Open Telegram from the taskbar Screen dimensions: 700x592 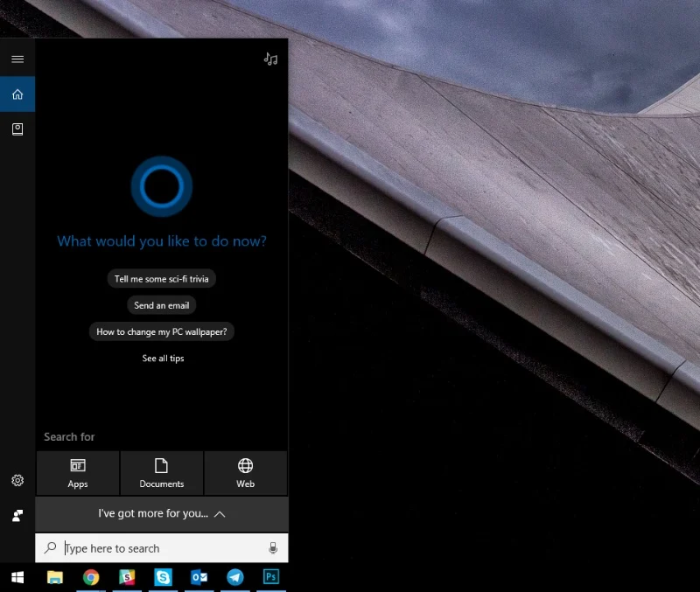coord(235,577)
